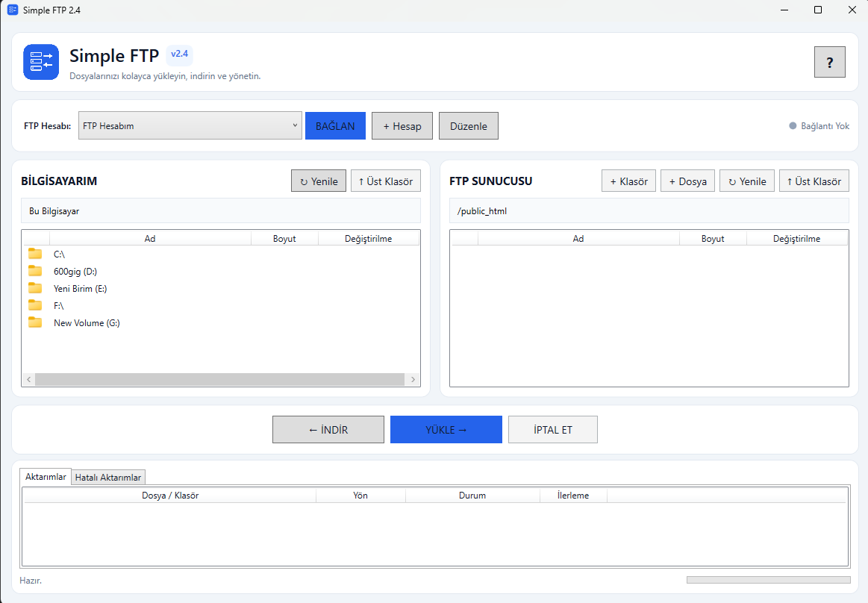Click the Dosya / Klasör transfer column header

click(170, 496)
